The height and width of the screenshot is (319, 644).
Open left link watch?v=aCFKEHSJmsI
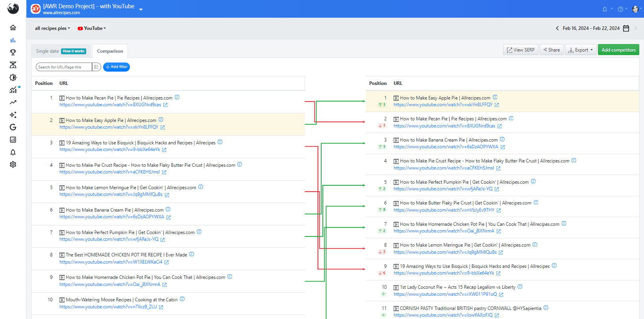point(110,172)
